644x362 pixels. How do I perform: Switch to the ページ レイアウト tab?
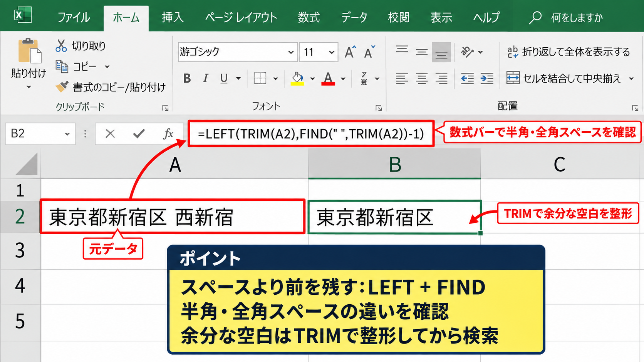tap(241, 17)
